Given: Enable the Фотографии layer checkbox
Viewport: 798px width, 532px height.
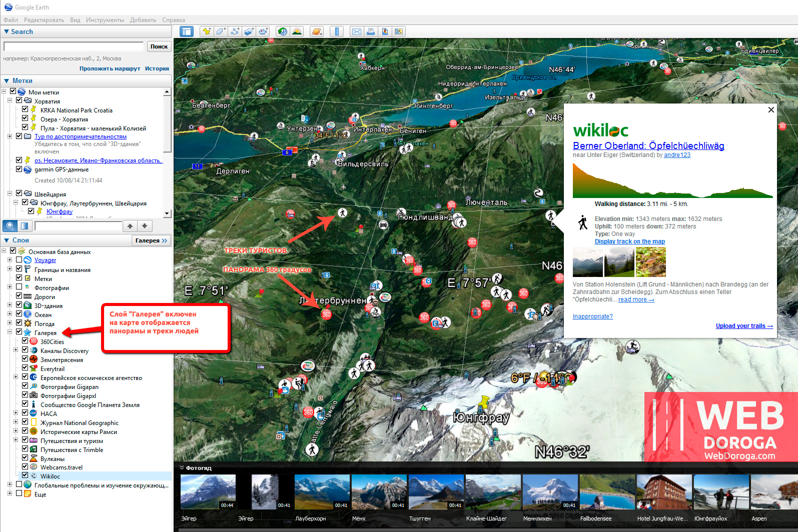Looking at the screenshot, I should point(19,286).
